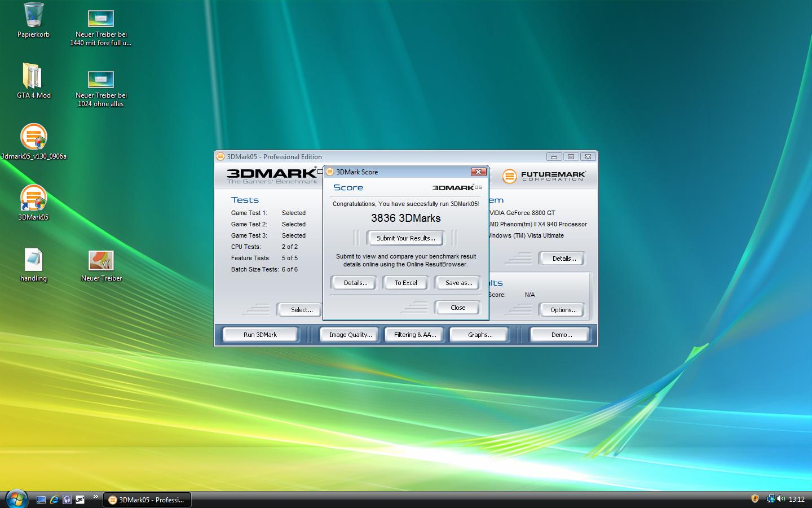Click 'Batch Size Tests:' label
The image size is (812, 508).
(x=255, y=269)
